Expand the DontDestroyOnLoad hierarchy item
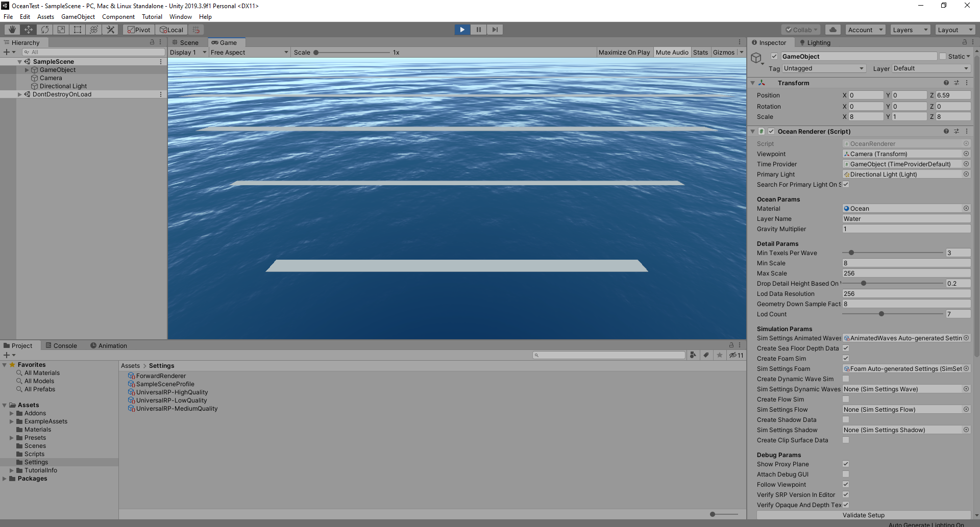The image size is (980, 527). pos(19,94)
